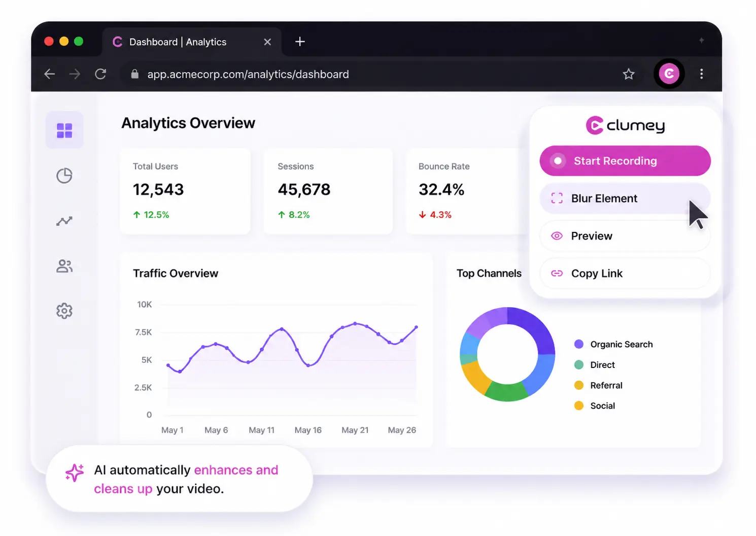Viewport: 756px width, 536px height.
Task: Click Start Recording in Clumey popup
Action: 625,161
